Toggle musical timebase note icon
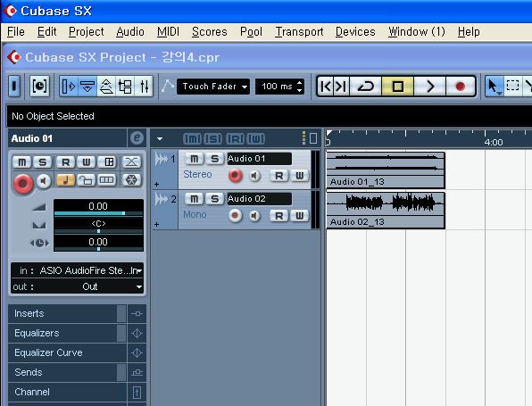The width and height of the screenshot is (532, 406). coord(66,179)
